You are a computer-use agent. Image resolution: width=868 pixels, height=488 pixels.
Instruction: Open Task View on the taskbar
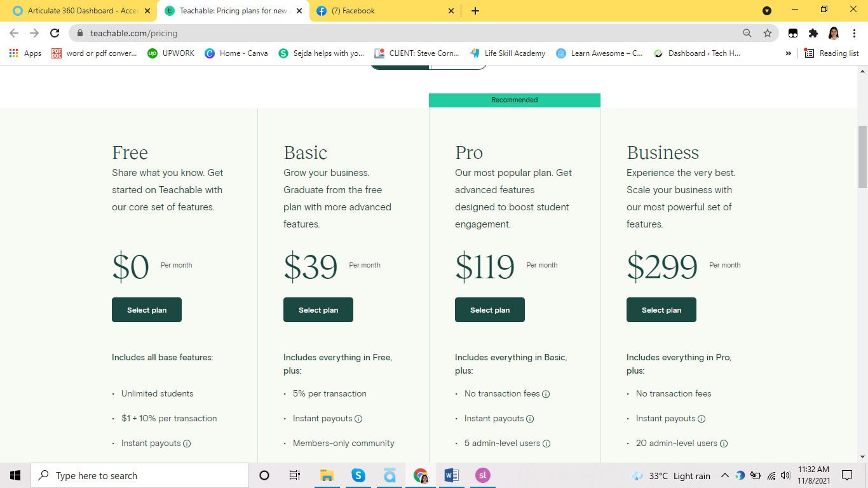[295, 475]
